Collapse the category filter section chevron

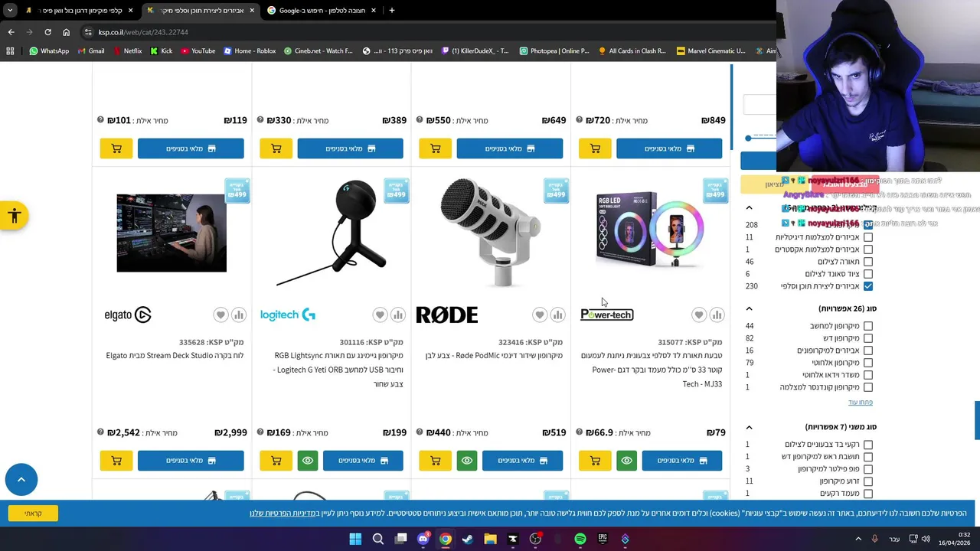click(750, 207)
